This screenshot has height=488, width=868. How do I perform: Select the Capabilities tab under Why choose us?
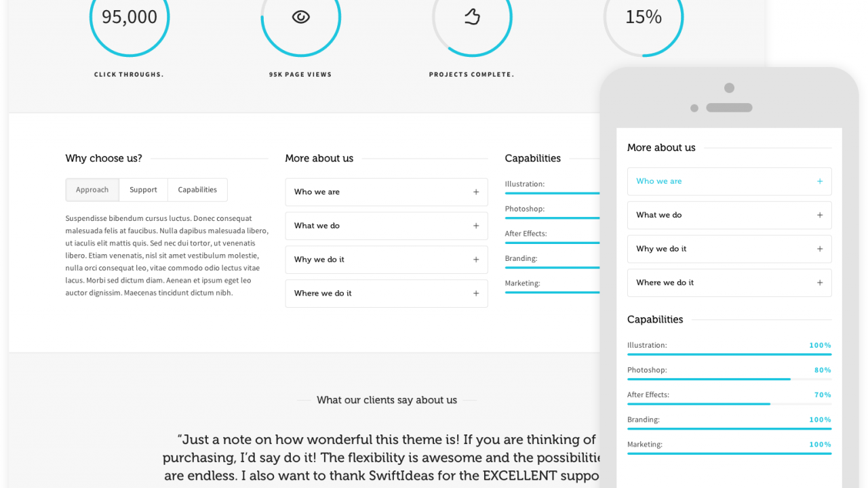(197, 190)
